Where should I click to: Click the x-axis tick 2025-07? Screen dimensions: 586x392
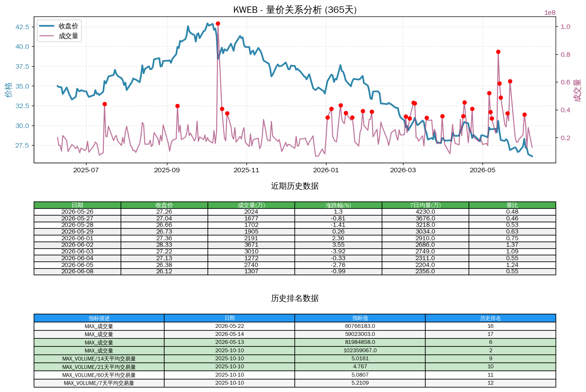[86, 170]
